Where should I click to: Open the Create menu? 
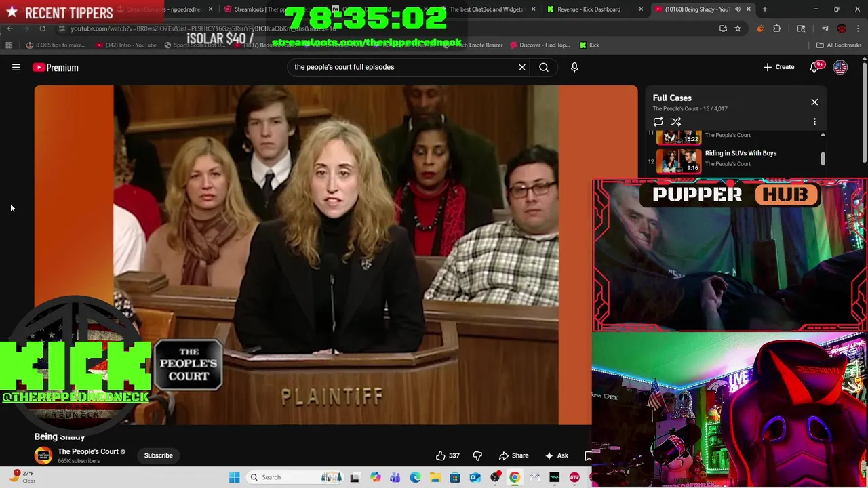click(778, 67)
